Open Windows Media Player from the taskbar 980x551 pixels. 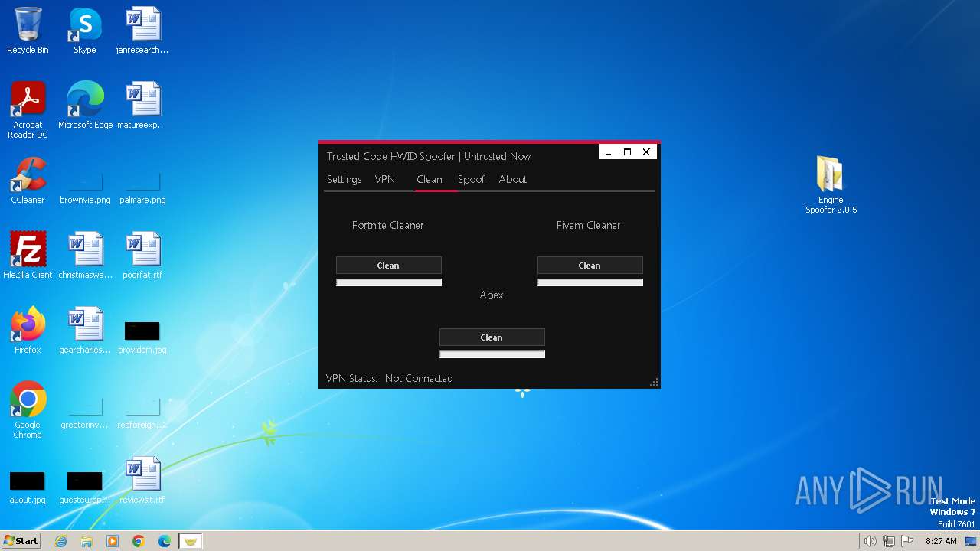(113, 541)
